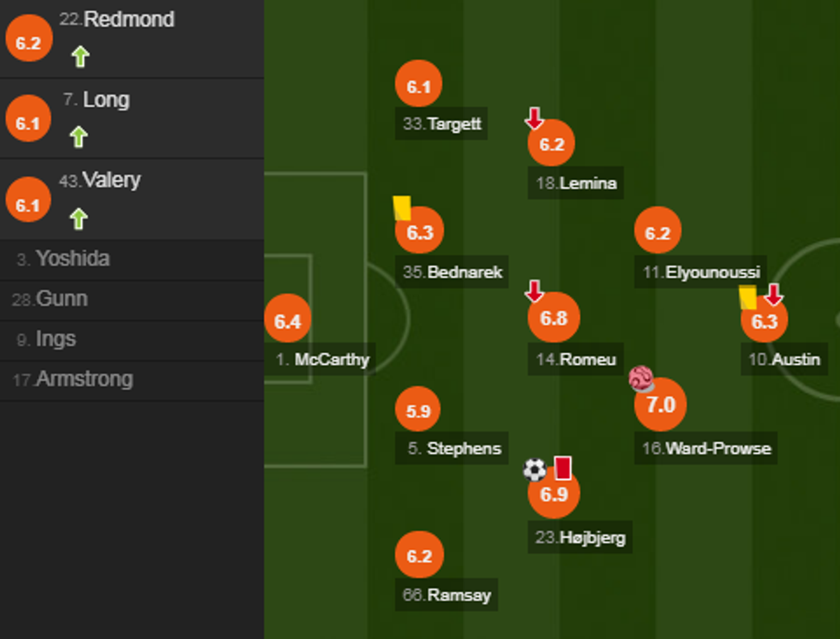Click the green substituted-on arrow under Long
Screen dimensions: 840x639
pos(78,137)
